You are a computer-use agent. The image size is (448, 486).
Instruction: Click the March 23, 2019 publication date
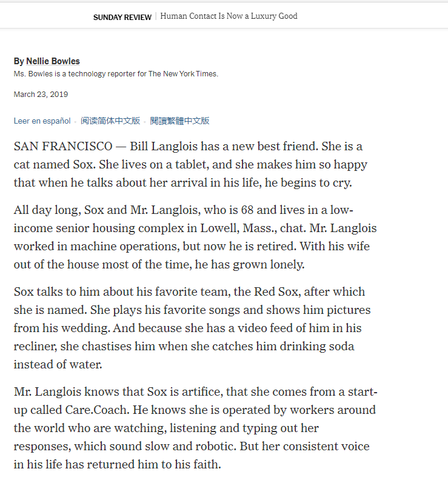click(41, 95)
